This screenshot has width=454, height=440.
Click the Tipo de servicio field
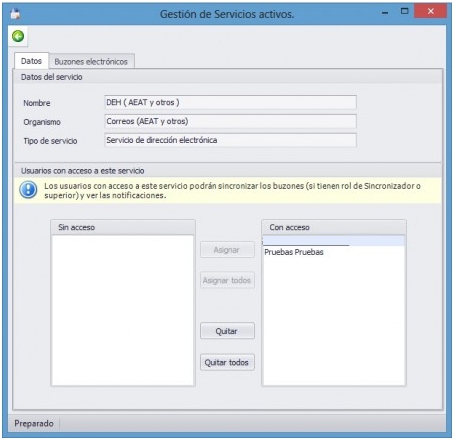point(230,140)
